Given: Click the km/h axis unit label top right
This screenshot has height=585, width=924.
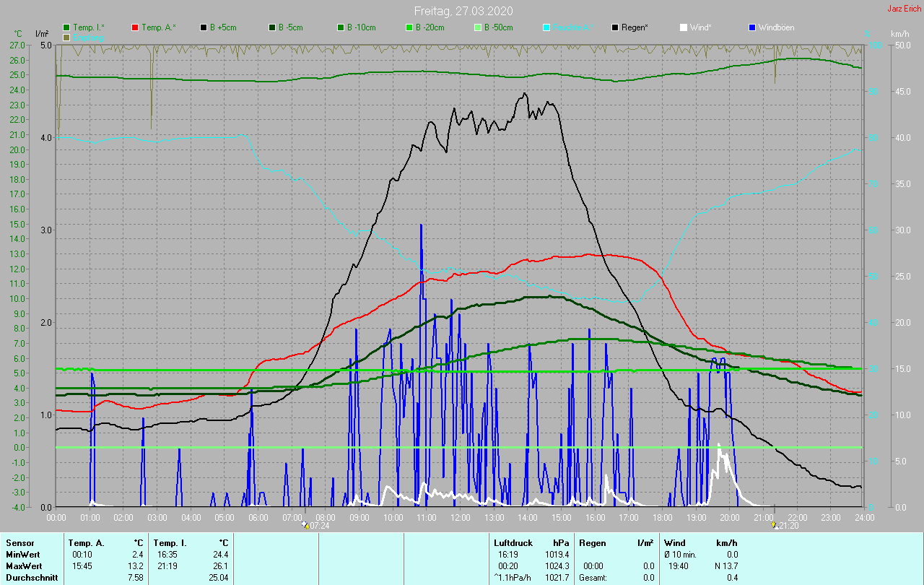Looking at the screenshot, I should pos(899,34).
